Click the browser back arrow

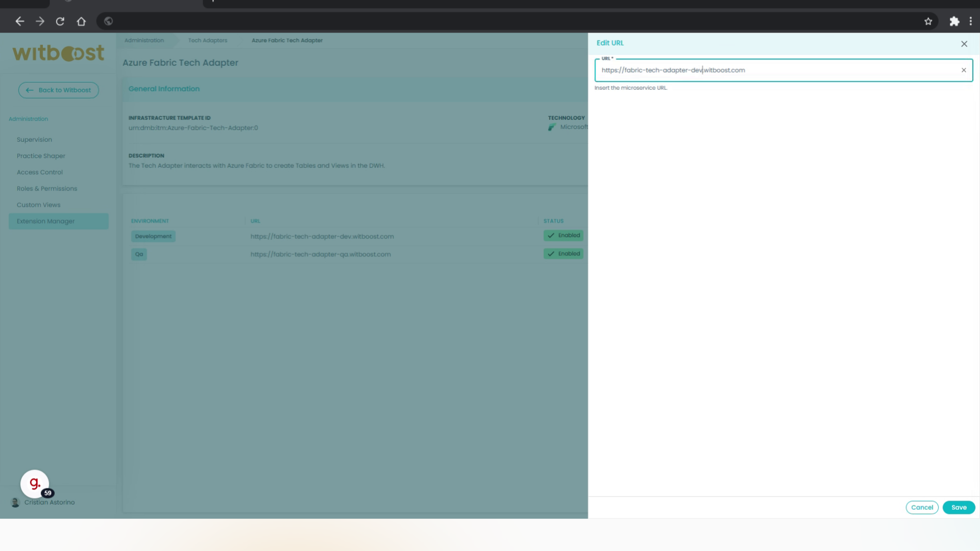point(20,21)
